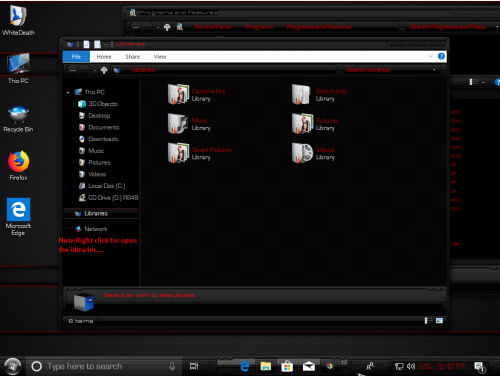500x376 pixels.
Task: Expand the Network tree node
Action: coord(68,229)
